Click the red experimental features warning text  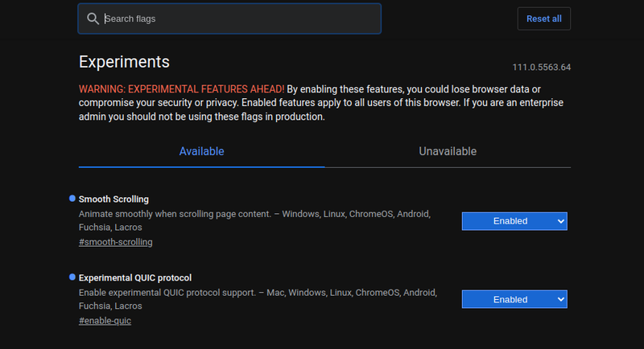pyautogui.click(x=181, y=88)
